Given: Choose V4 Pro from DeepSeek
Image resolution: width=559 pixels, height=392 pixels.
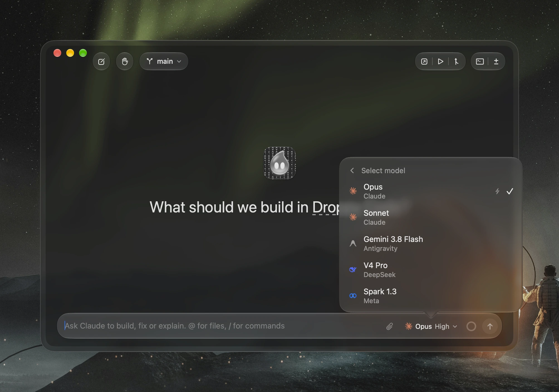Looking at the screenshot, I should click(x=431, y=270).
